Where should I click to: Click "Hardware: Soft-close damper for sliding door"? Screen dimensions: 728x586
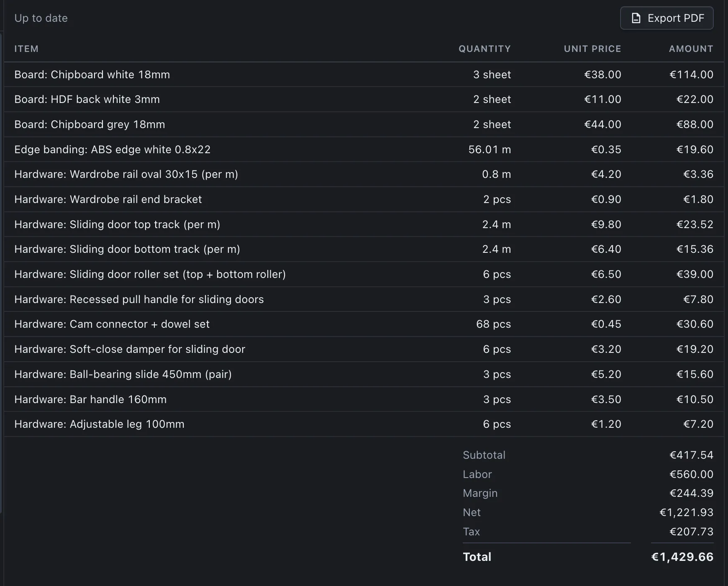point(130,349)
